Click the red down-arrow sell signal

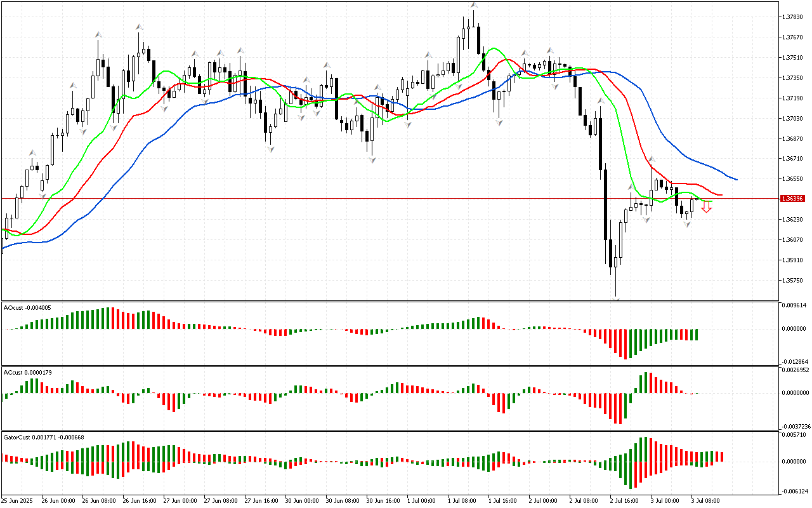click(706, 207)
